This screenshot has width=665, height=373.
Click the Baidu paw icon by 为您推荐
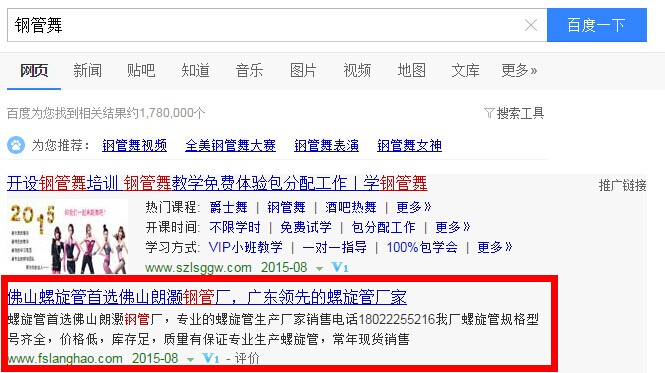click(16, 145)
